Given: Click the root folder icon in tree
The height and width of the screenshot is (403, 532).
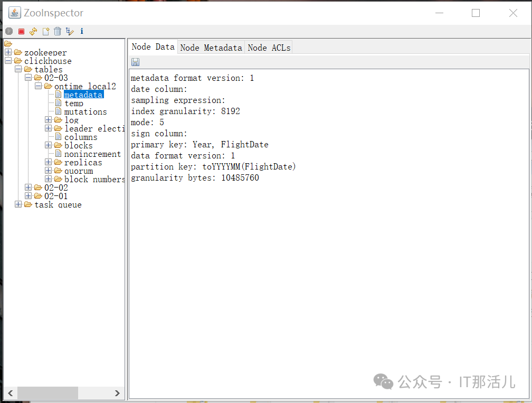Looking at the screenshot, I should coord(8,44).
